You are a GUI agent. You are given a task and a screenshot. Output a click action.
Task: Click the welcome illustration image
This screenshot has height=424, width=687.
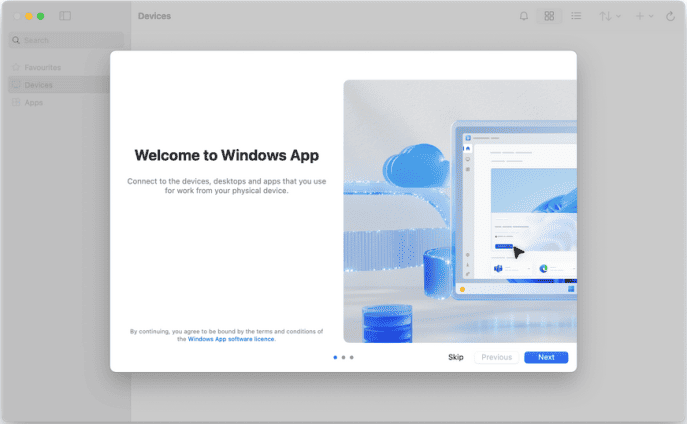click(460, 211)
